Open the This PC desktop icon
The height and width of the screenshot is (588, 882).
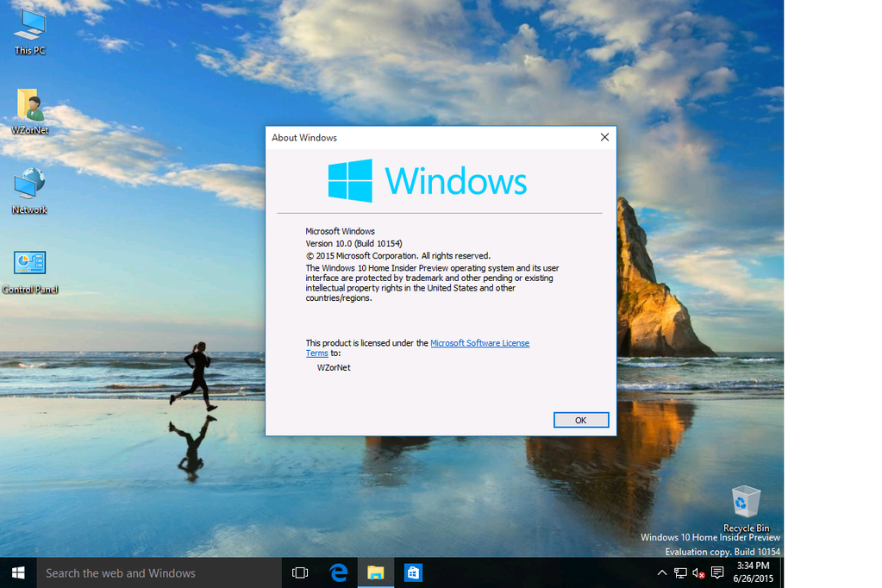tap(30, 32)
